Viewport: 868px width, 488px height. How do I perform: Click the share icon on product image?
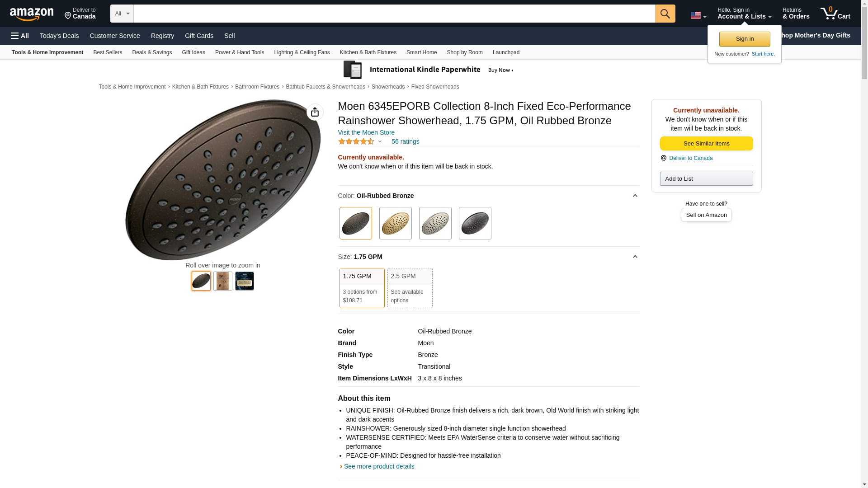coord(315,112)
